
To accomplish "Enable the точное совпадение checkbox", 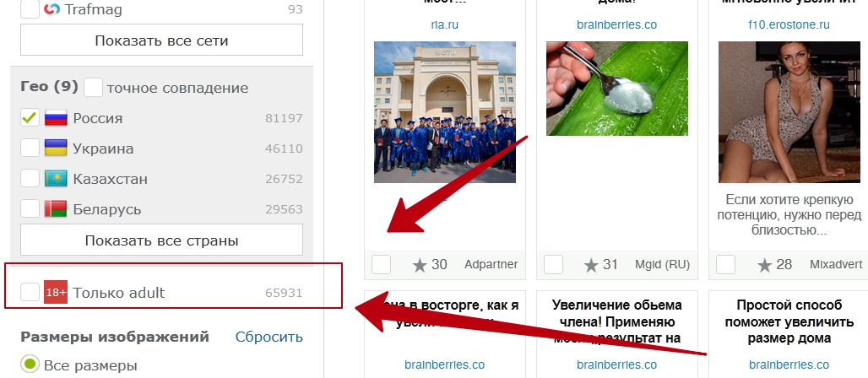I will coord(94,88).
